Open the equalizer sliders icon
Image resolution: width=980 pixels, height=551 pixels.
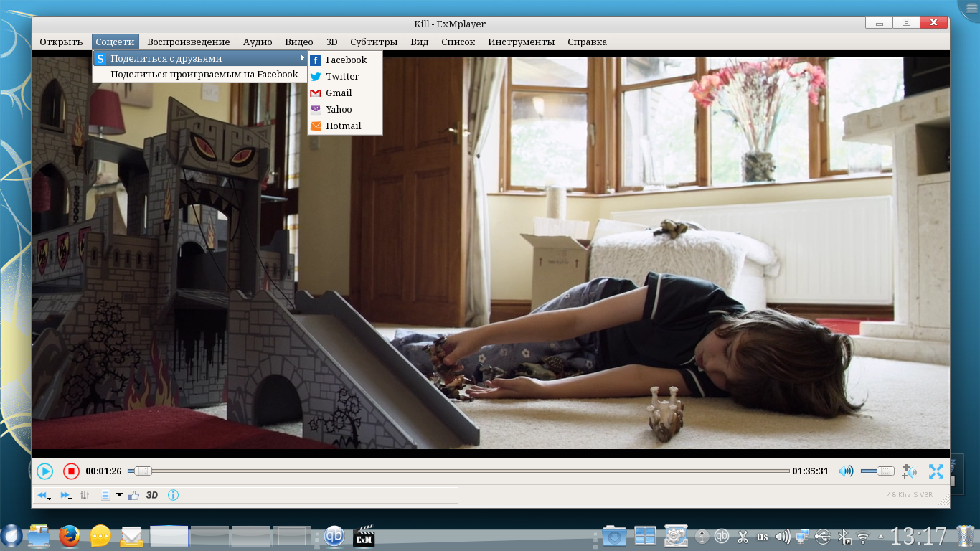pyautogui.click(x=85, y=495)
